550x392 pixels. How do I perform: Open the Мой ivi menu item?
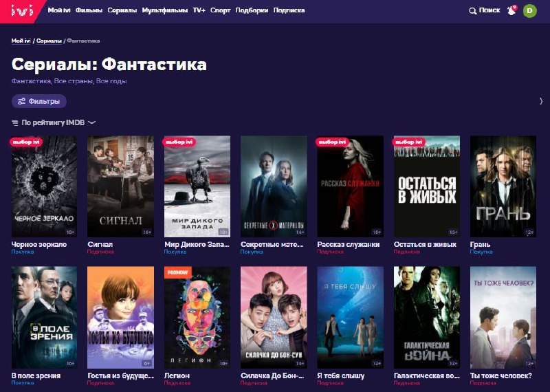point(59,10)
